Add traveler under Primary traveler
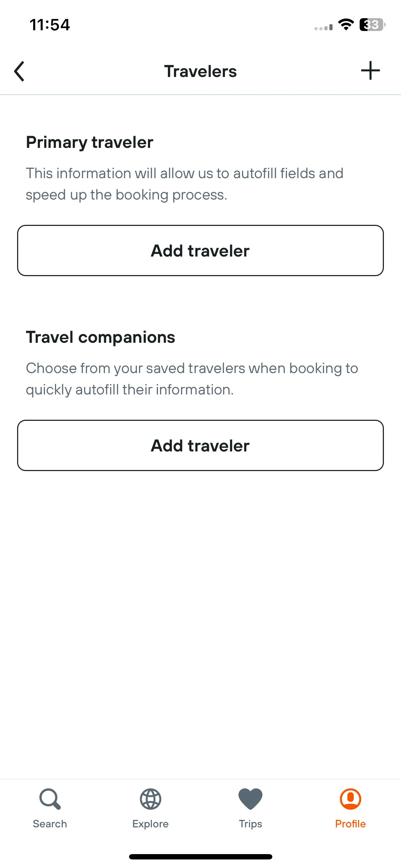The height and width of the screenshot is (868, 401). [200, 250]
